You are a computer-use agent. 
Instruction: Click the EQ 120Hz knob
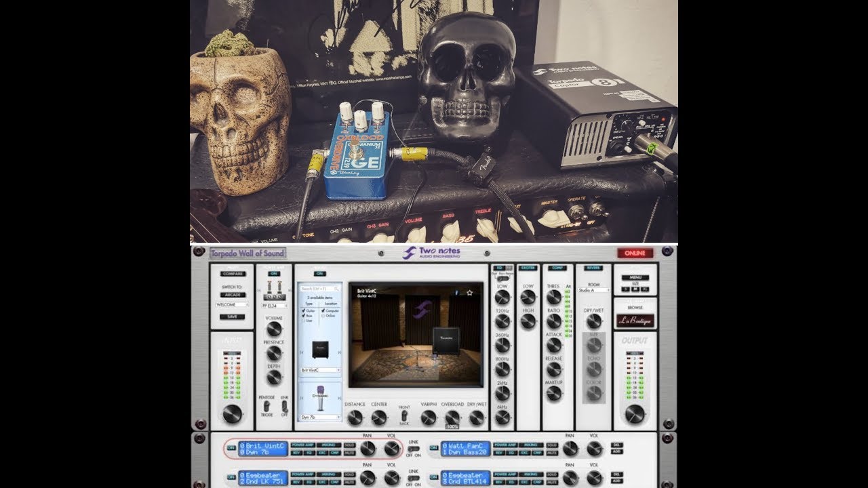pos(502,321)
